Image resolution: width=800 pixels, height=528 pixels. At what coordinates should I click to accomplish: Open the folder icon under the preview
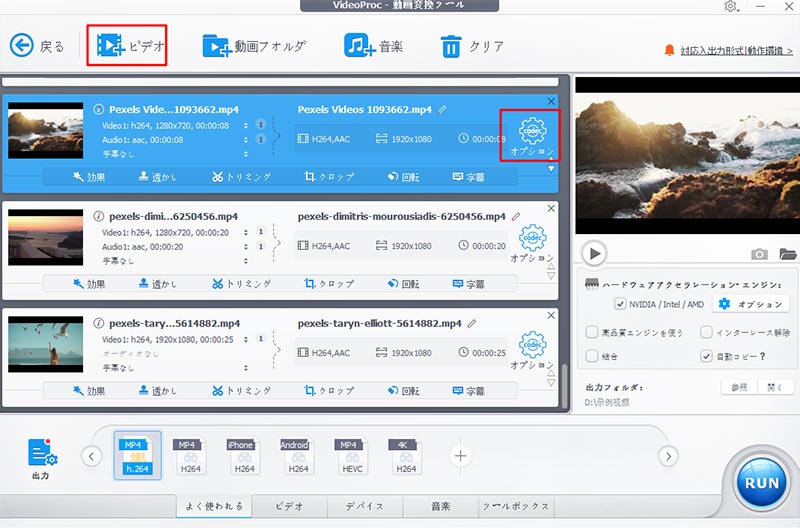pos(787,254)
